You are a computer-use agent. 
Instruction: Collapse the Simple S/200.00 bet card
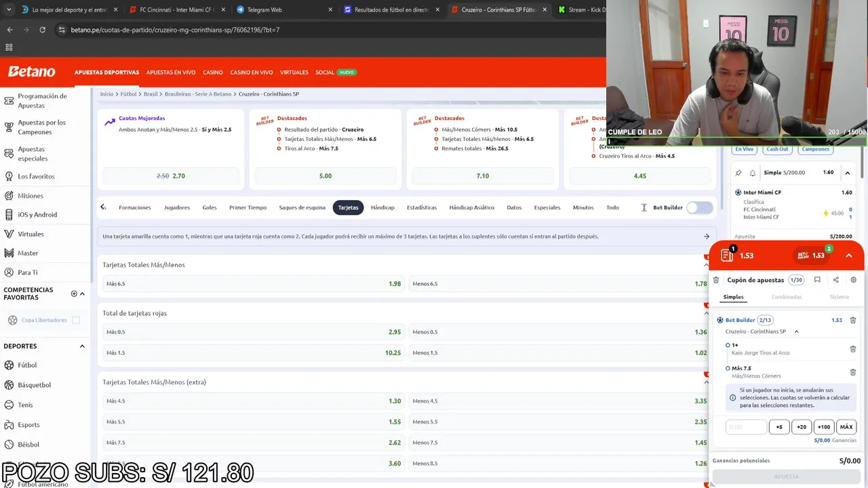pos(847,173)
